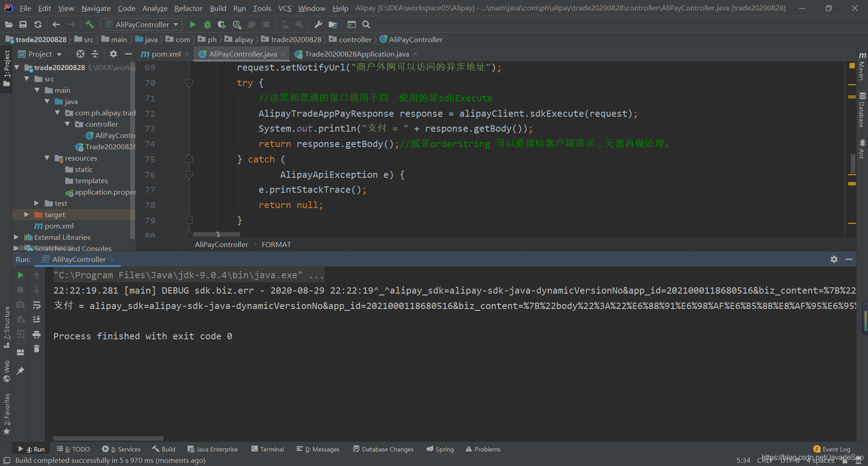
Task: Open the VCS menu
Action: 285,8
